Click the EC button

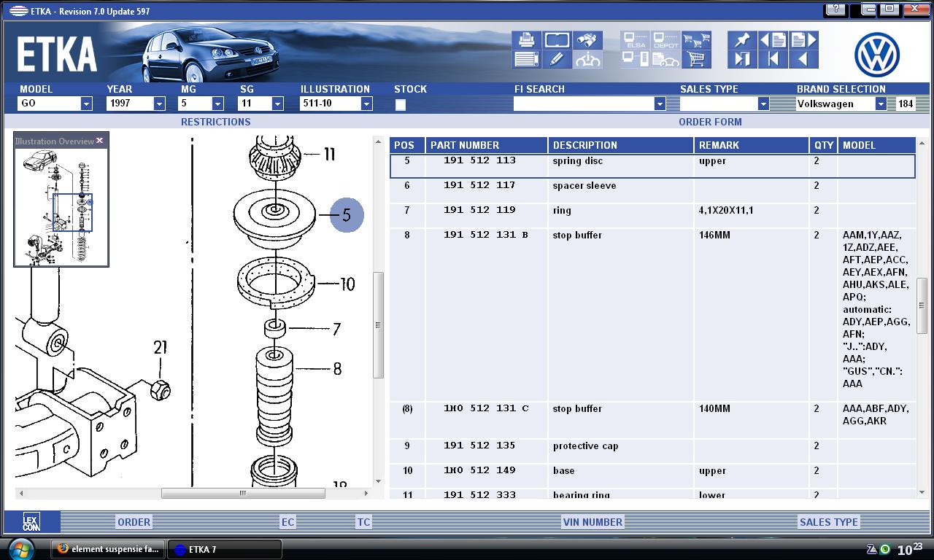287,522
